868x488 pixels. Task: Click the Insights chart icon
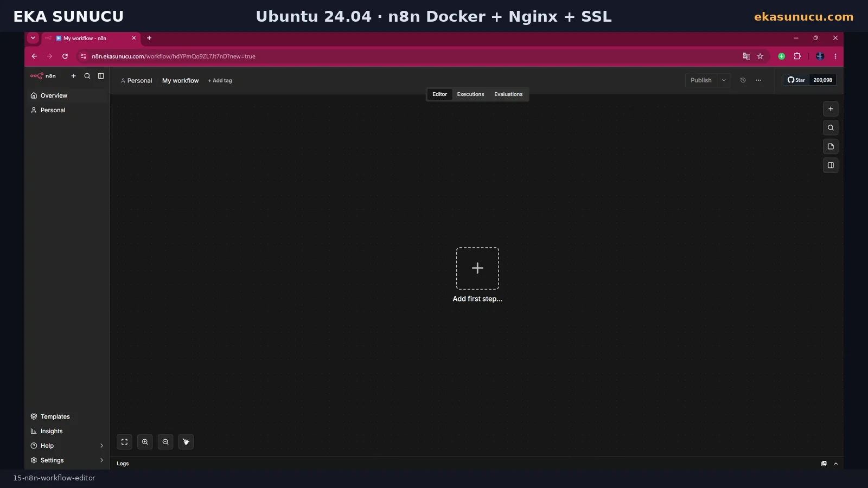[x=34, y=431]
